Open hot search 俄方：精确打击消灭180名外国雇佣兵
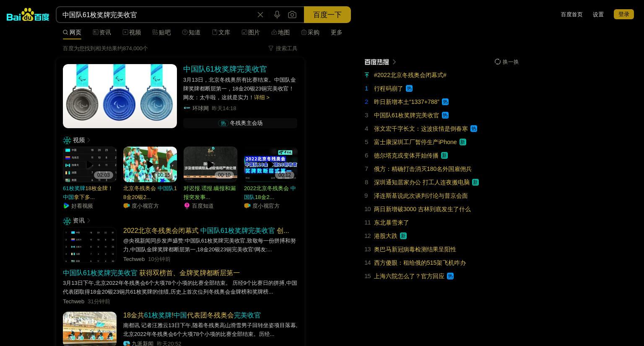The width and height of the screenshot is (644, 346). click(423, 169)
